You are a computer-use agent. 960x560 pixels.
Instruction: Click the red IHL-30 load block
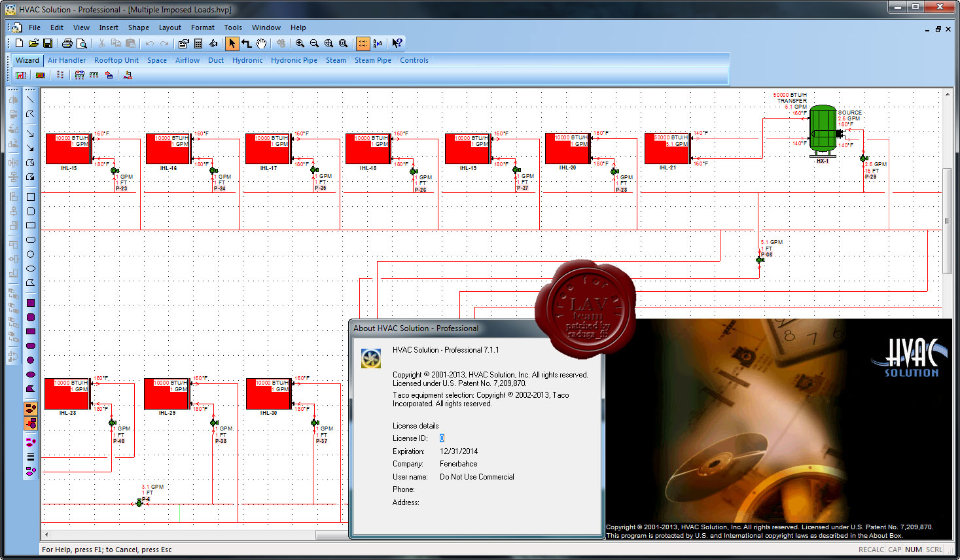pyautogui.click(x=268, y=393)
